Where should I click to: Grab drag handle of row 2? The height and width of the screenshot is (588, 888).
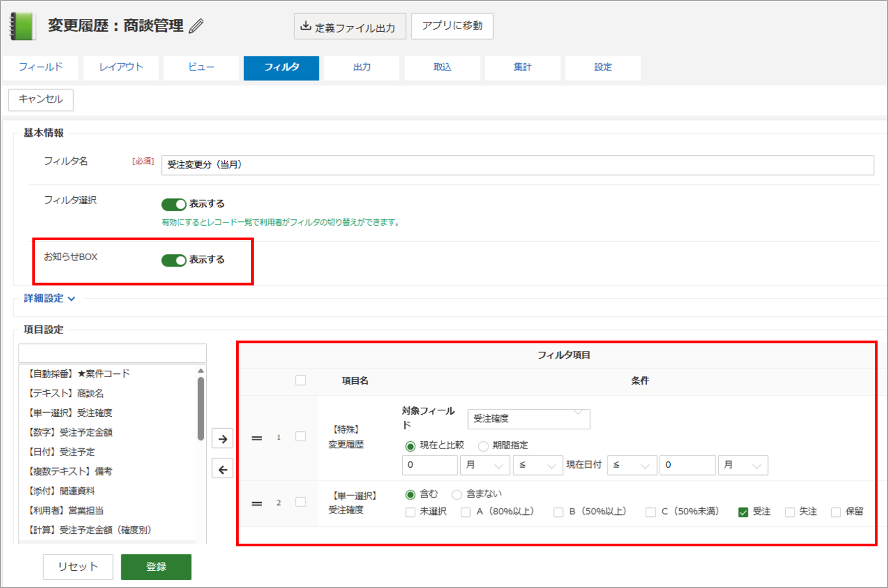click(x=257, y=503)
